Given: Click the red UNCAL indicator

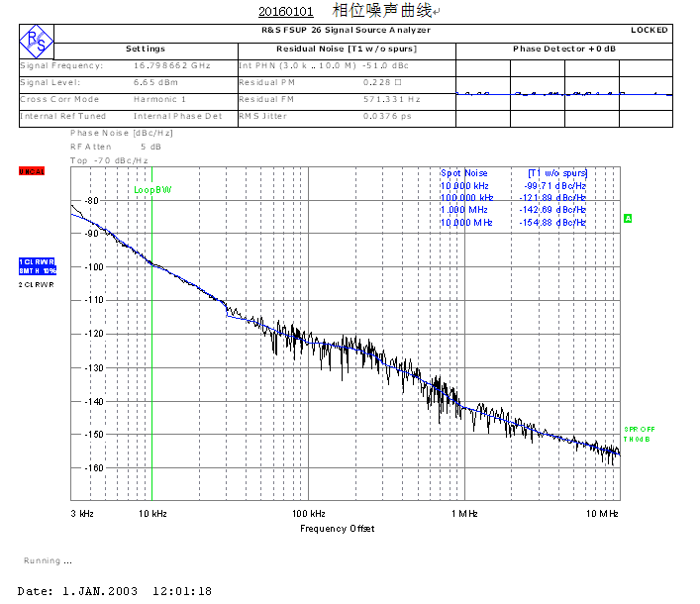Looking at the screenshot, I should [32, 172].
